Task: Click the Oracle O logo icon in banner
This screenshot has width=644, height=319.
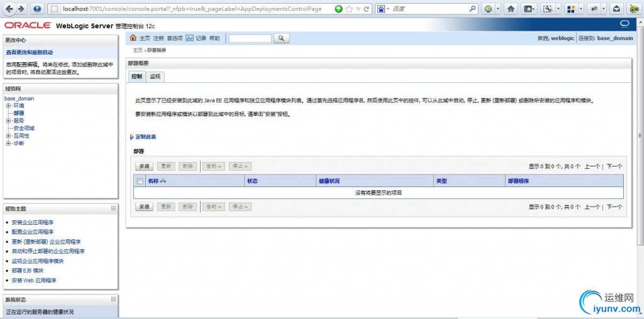Action: (x=625, y=24)
